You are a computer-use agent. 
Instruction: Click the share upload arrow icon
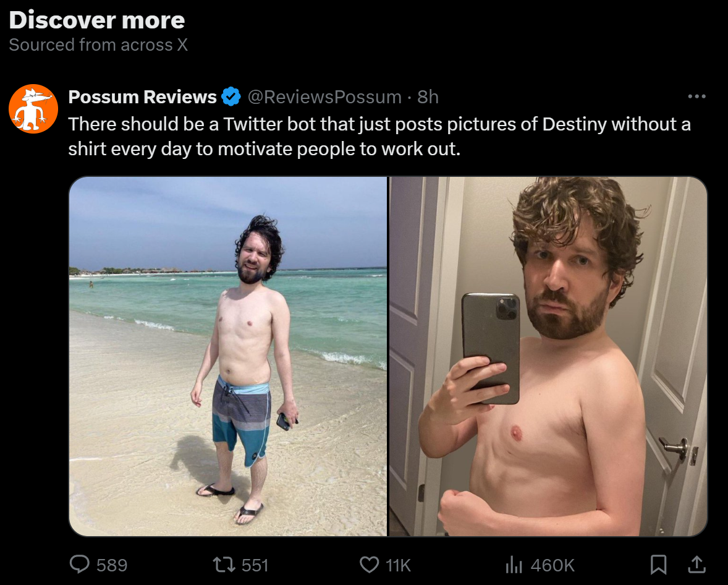(696, 565)
